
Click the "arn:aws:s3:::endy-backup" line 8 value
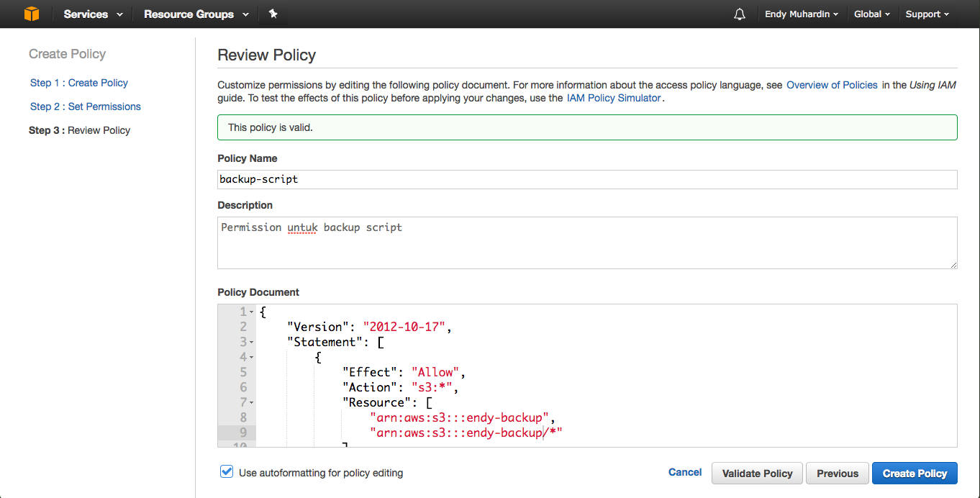[460, 417]
